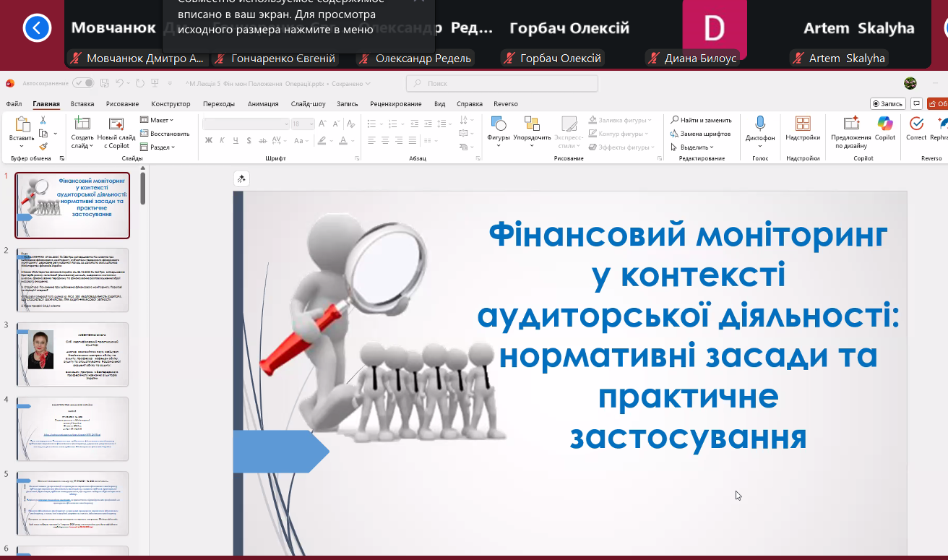Click Найти и заменить

tap(701, 120)
